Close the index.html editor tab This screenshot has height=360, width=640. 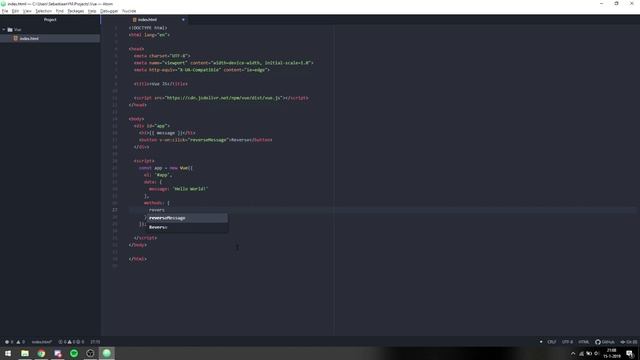[x=183, y=20]
